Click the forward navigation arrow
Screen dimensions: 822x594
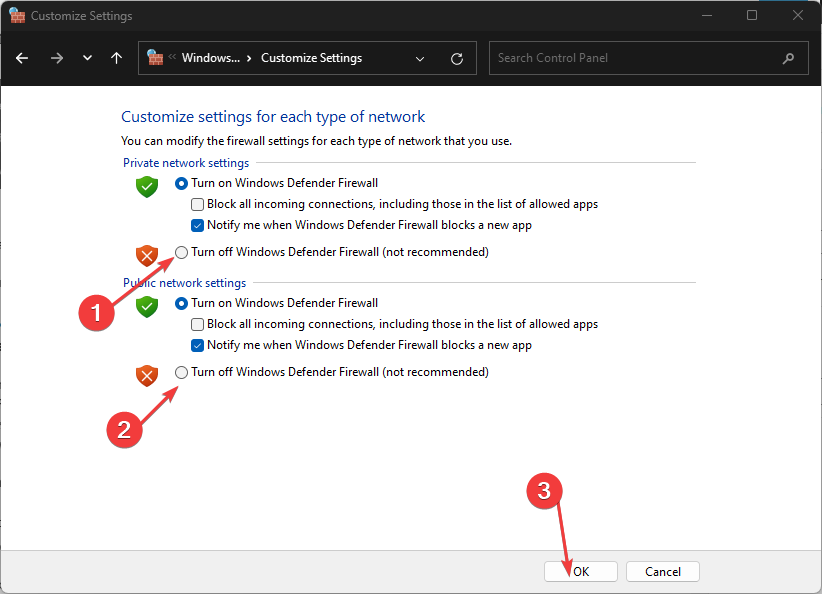click(x=56, y=58)
